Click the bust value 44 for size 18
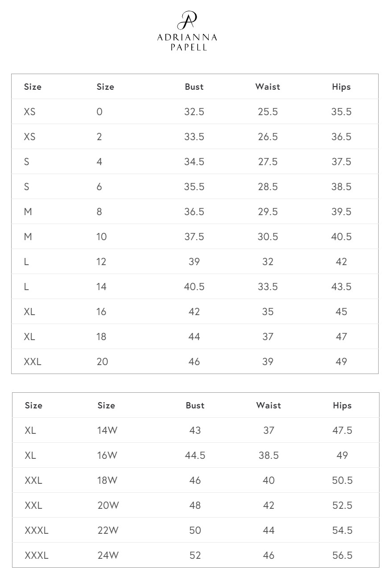Viewport: 392px width, 582px height. point(194,337)
